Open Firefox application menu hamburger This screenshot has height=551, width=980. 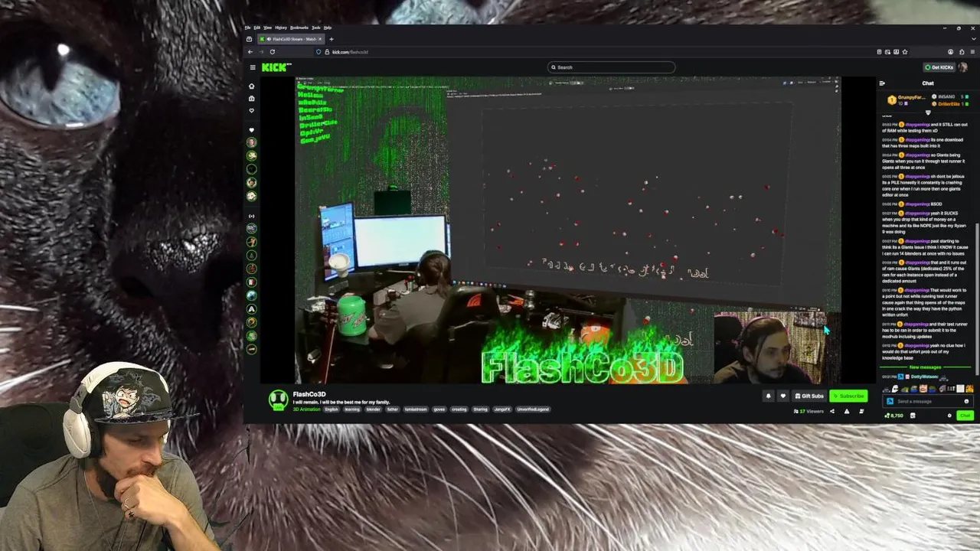(x=972, y=52)
